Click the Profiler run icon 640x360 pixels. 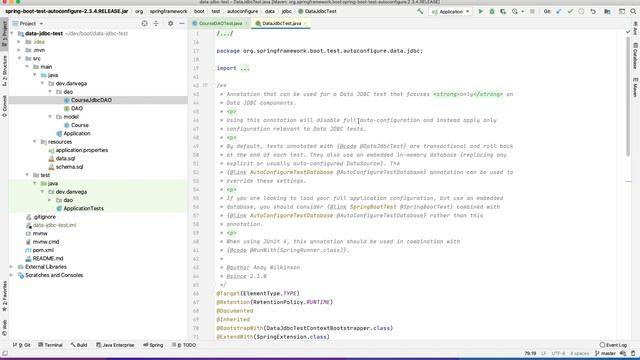tap(515, 11)
